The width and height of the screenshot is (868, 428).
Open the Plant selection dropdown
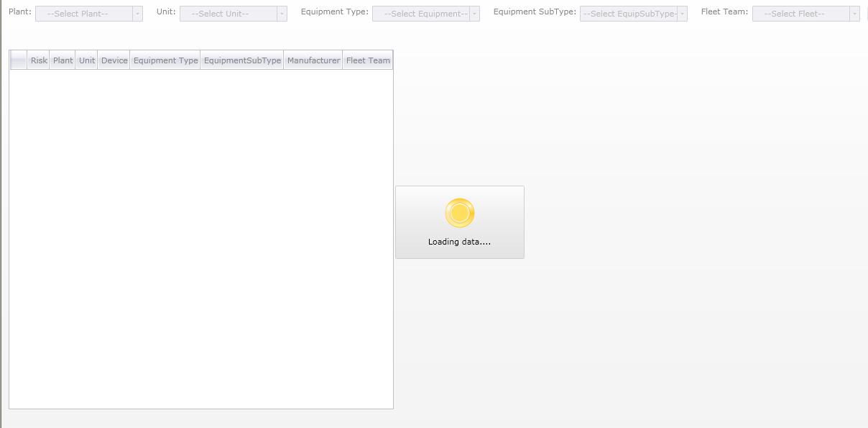coord(88,14)
